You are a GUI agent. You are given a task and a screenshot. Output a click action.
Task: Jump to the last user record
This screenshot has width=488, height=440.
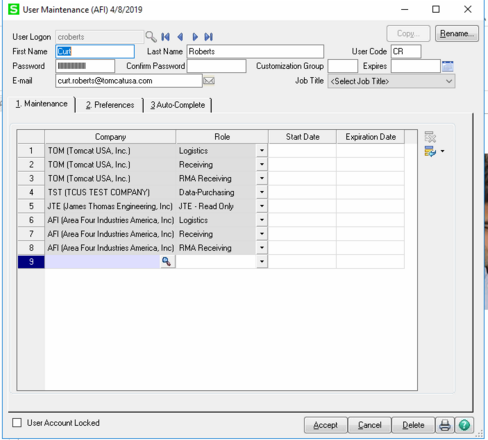[x=209, y=37]
